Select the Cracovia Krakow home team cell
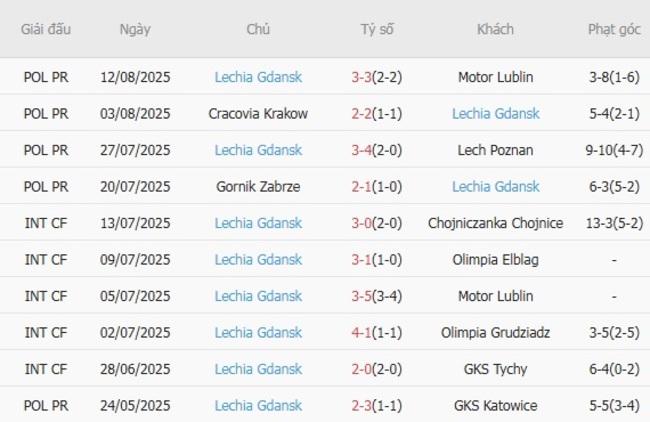This screenshot has height=422, width=650. click(258, 114)
